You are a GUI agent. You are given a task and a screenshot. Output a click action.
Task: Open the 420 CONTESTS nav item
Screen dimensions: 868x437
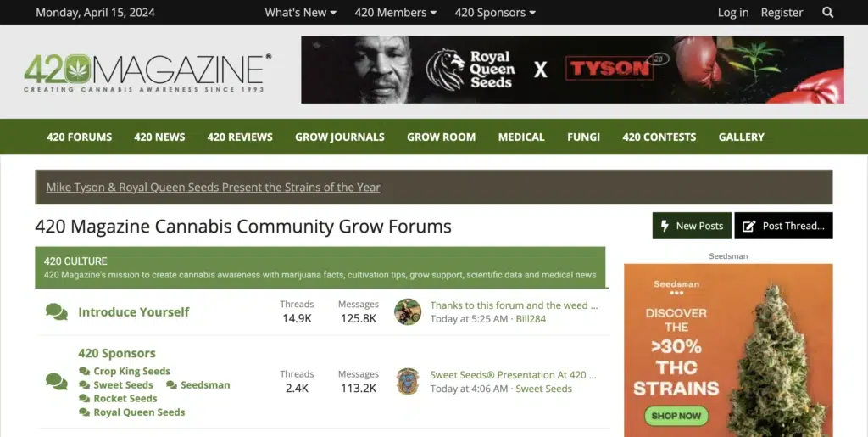[659, 137]
